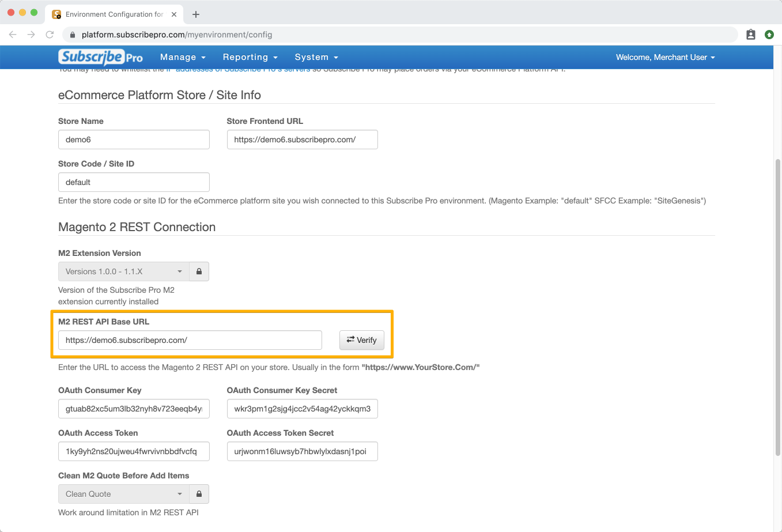This screenshot has height=532, width=782.
Task: Open the clipboard extension icon in the toolbar
Action: [x=751, y=35]
